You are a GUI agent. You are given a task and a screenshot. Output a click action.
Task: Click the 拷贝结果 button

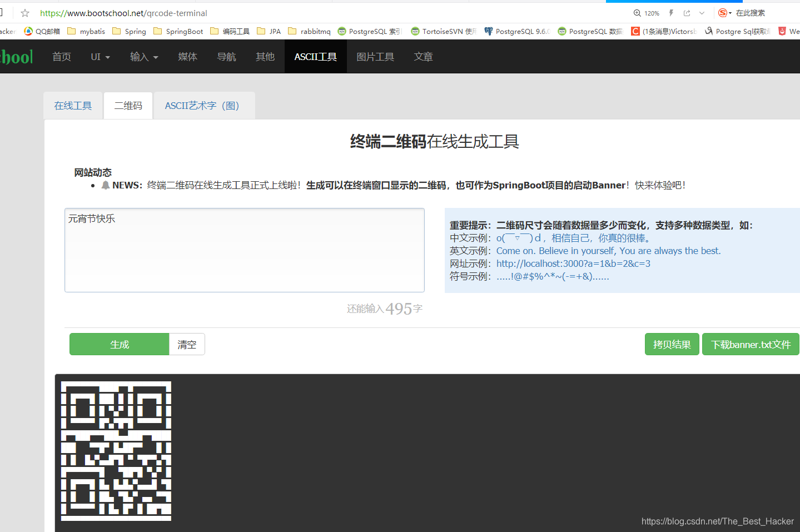(x=672, y=345)
